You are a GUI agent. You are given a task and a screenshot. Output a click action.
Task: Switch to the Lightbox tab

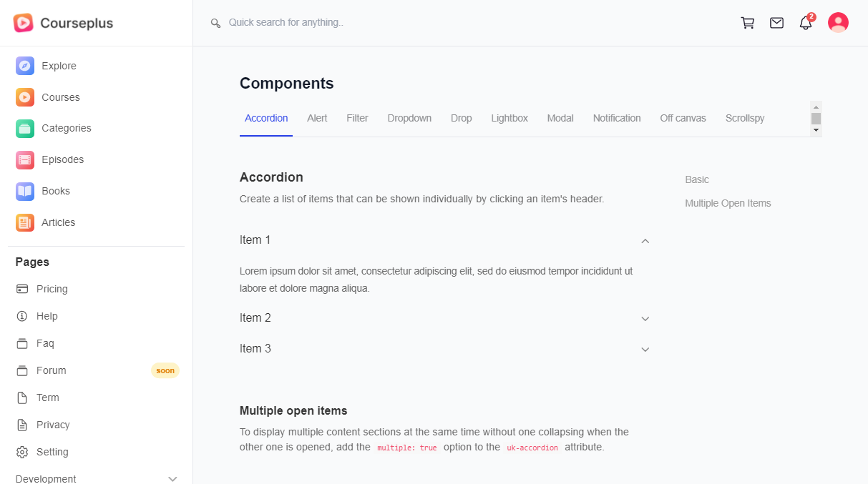tap(509, 118)
